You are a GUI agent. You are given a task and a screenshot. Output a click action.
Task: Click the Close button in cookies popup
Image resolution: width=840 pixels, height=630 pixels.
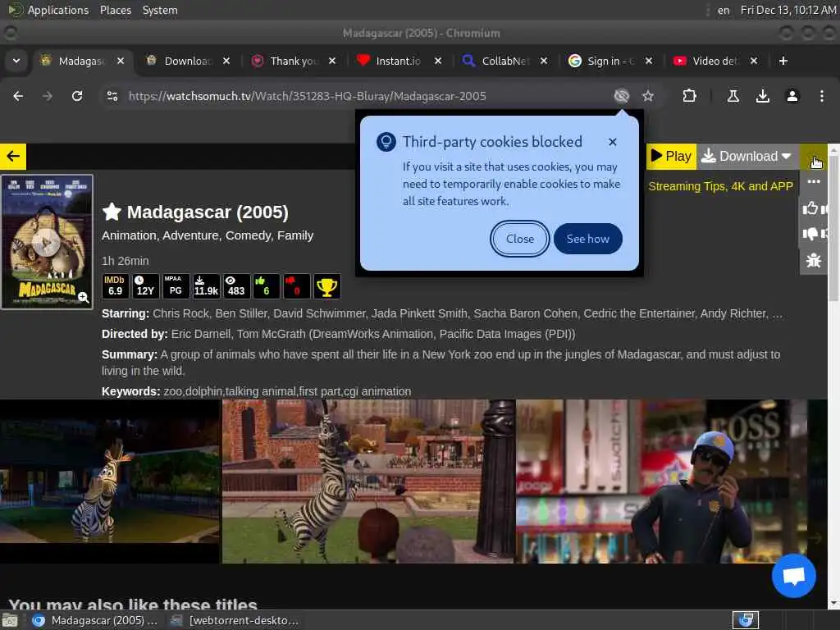coord(519,239)
